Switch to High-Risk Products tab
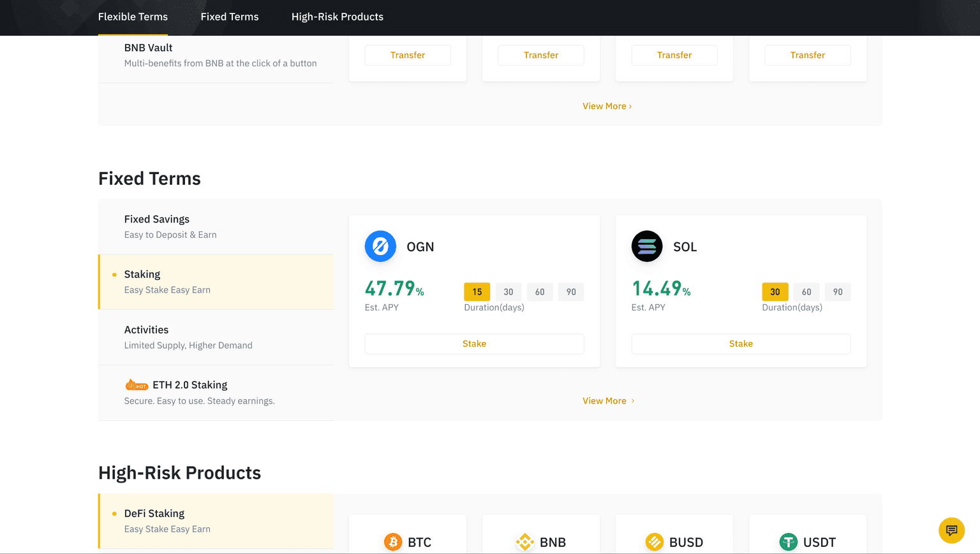This screenshot has height=554, width=980. (337, 17)
